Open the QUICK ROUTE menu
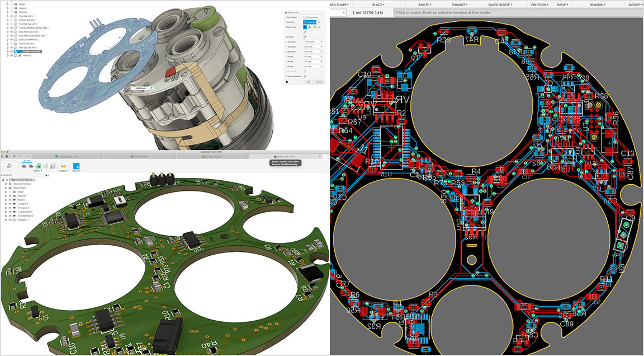644x356 pixels. coord(500,4)
